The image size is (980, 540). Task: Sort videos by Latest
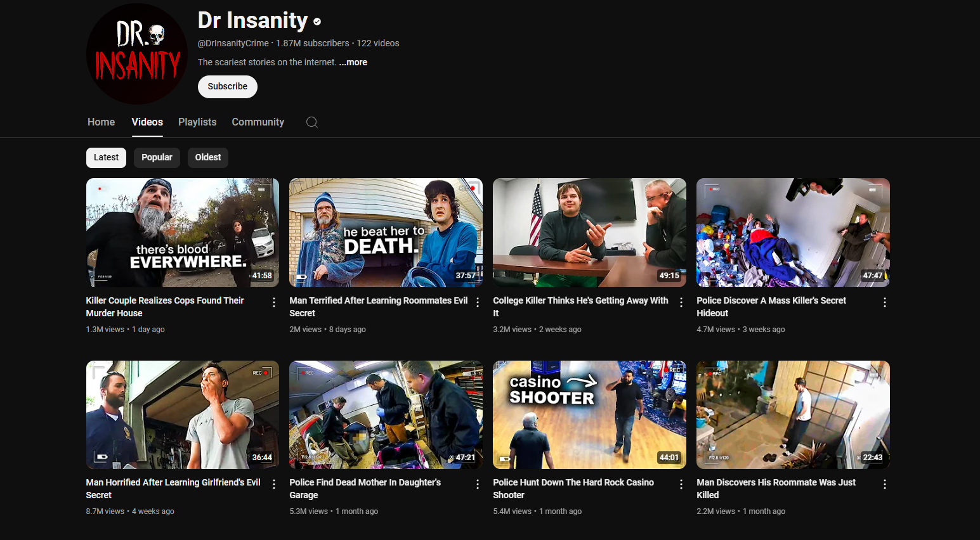(x=107, y=158)
